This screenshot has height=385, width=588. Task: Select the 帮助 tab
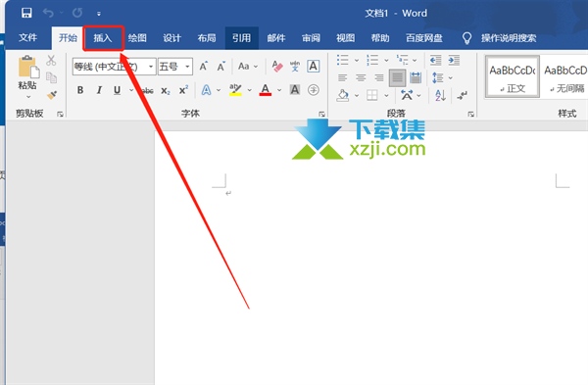[380, 38]
